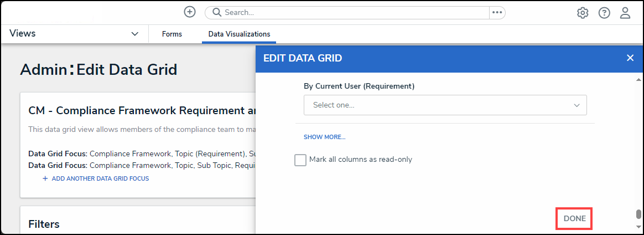Close the Edit Data Grid panel
Viewport: 644px width, 235px height.
point(630,58)
